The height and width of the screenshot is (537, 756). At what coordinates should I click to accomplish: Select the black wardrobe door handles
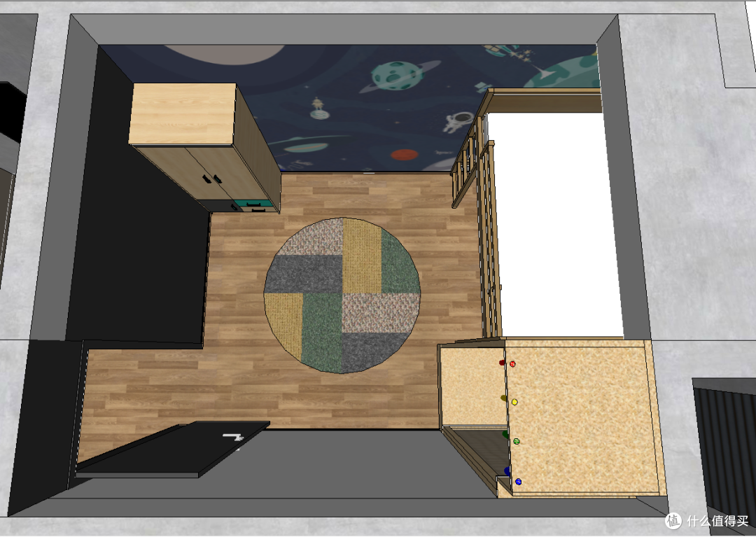point(211,179)
